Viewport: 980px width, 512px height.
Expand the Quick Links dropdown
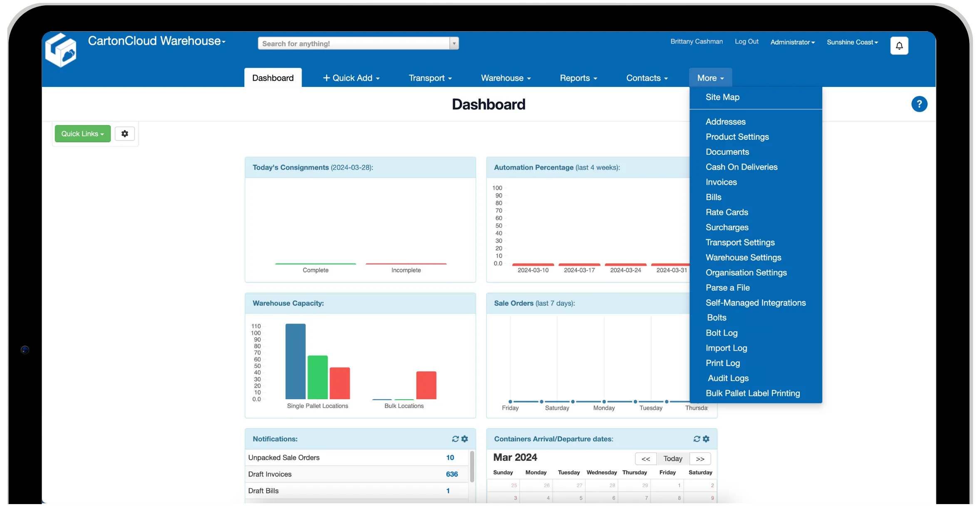82,134
